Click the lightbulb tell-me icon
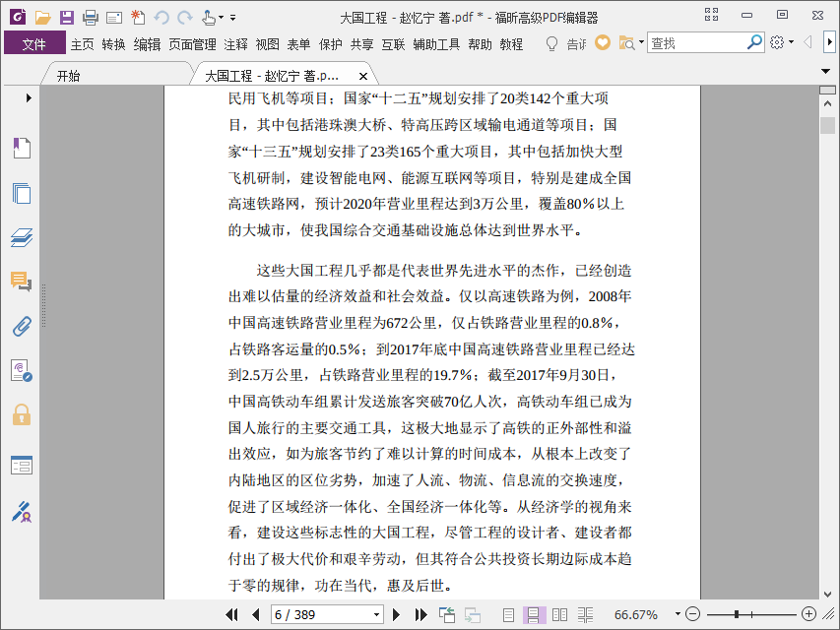Image resolution: width=840 pixels, height=630 pixels. point(551,44)
